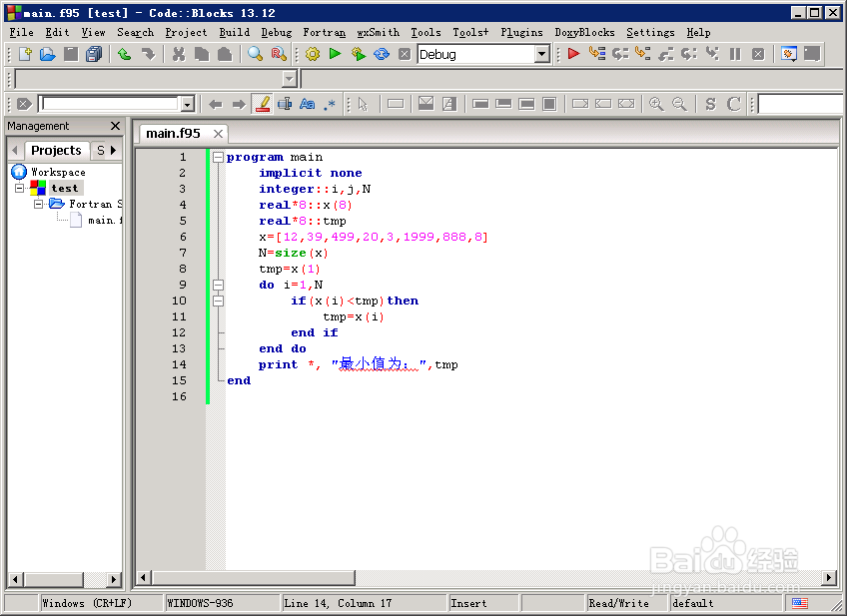Close the main.f95 tab
This screenshot has height=616, width=847.
(x=218, y=134)
